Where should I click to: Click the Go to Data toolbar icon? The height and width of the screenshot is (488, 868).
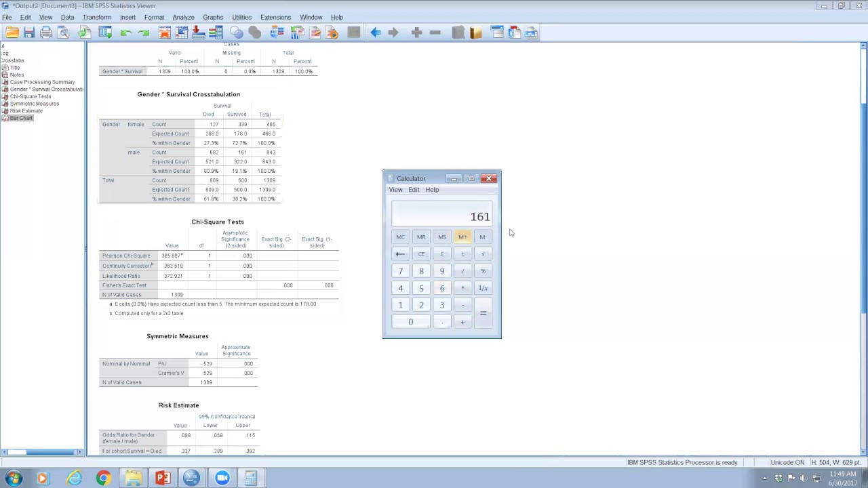(x=165, y=32)
